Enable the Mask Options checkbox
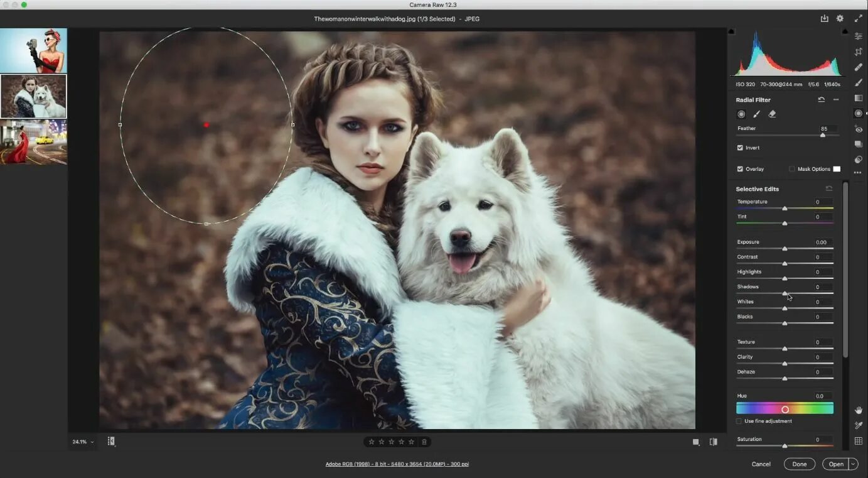 791,169
